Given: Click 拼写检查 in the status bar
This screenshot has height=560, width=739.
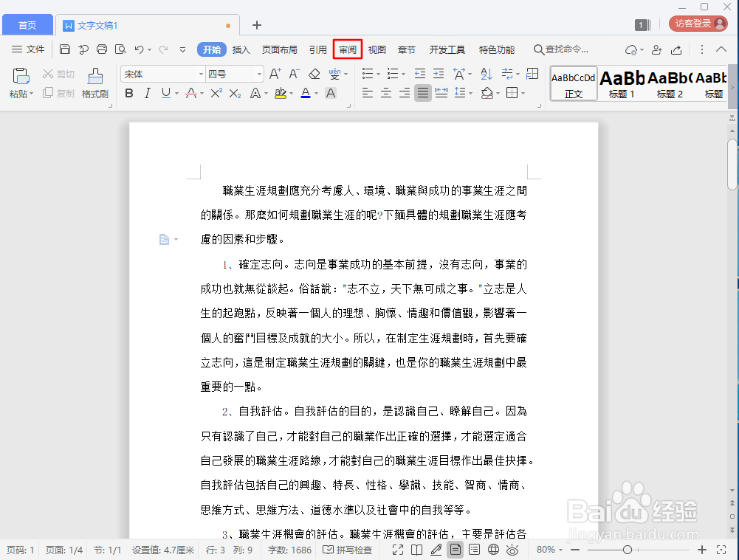Looking at the screenshot, I should pos(348,550).
